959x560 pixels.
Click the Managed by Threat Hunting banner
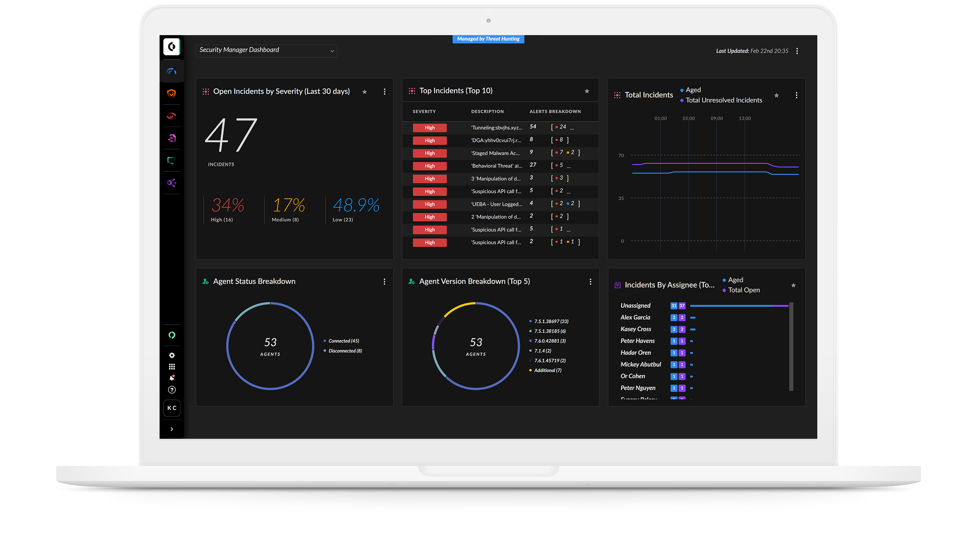tap(488, 38)
